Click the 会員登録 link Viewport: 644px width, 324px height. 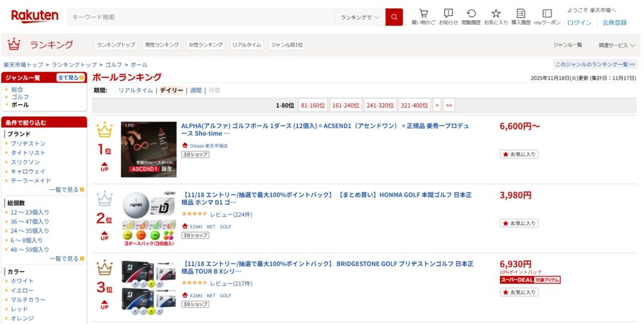point(614,23)
